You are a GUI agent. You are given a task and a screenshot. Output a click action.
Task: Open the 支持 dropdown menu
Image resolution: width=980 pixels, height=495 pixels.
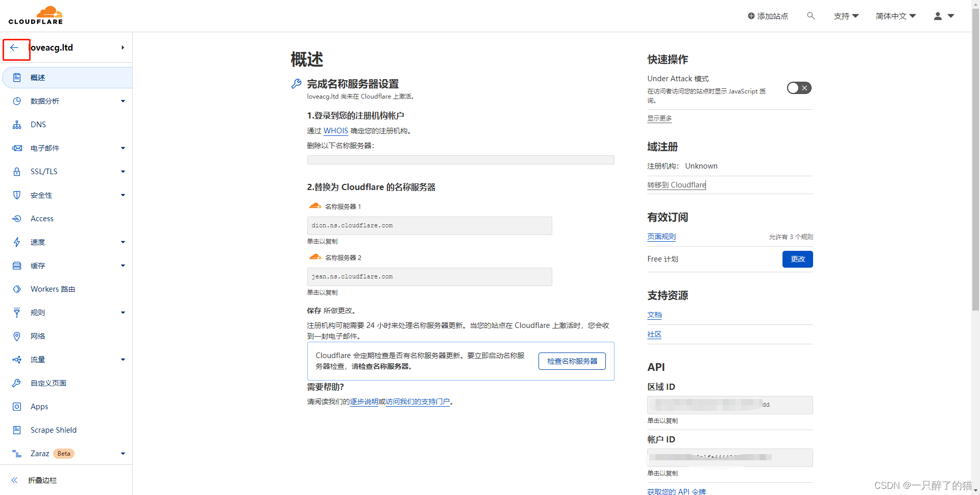[846, 16]
